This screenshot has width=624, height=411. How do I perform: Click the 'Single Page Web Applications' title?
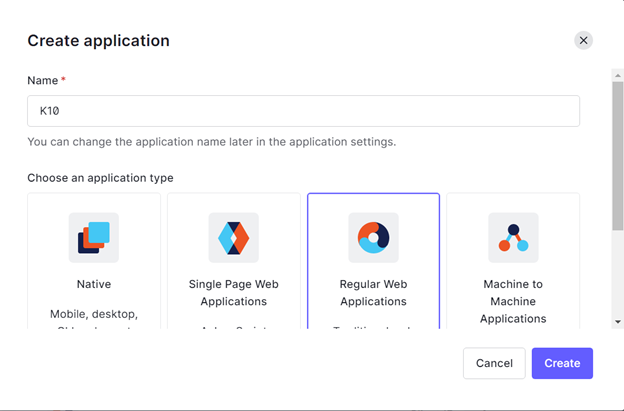point(234,292)
